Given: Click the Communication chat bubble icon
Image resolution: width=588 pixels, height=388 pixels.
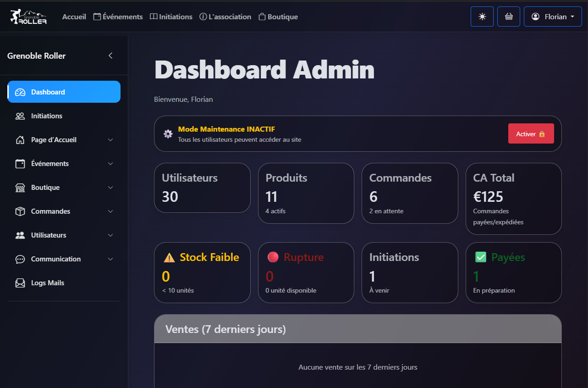Looking at the screenshot, I should coord(20,259).
